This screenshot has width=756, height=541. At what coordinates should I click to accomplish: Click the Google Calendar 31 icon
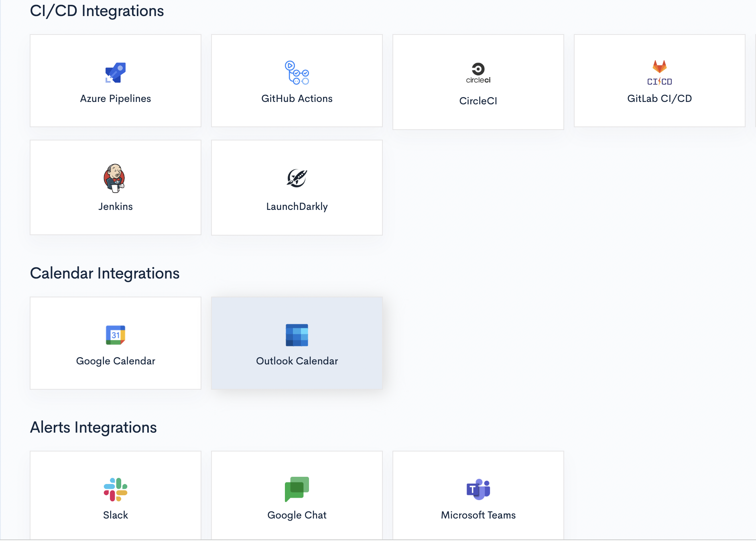click(116, 335)
